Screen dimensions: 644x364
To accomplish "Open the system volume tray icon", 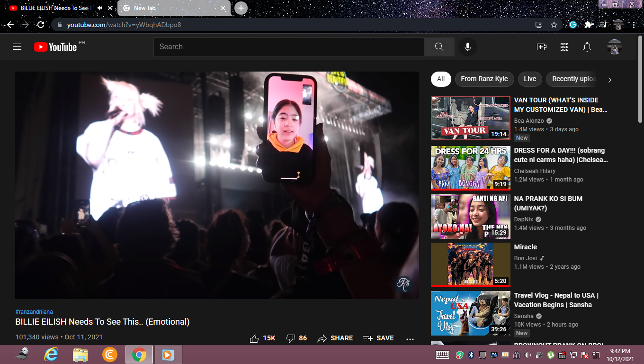I will click(x=528, y=355).
